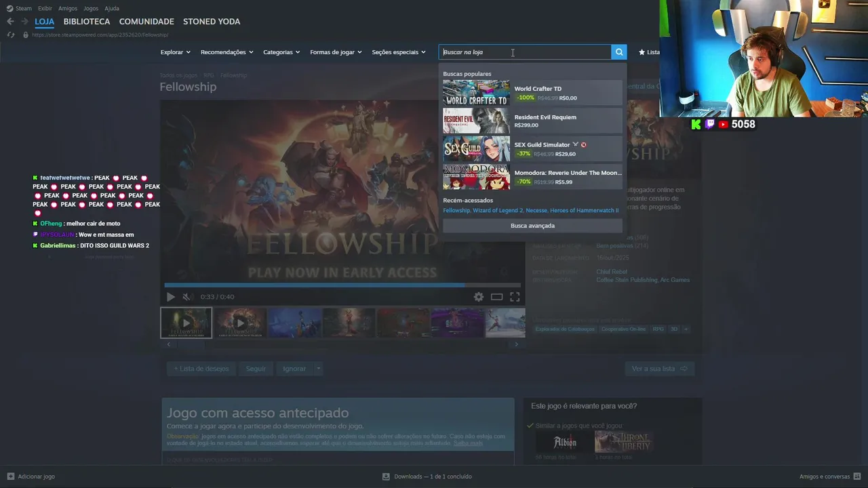Click the Twitch platform icon
The height and width of the screenshot is (488, 868).
click(710, 124)
